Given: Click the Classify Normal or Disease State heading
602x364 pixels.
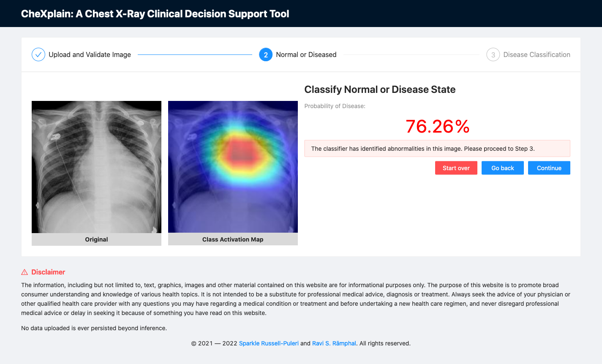Looking at the screenshot, I should (x=380, y=90).
